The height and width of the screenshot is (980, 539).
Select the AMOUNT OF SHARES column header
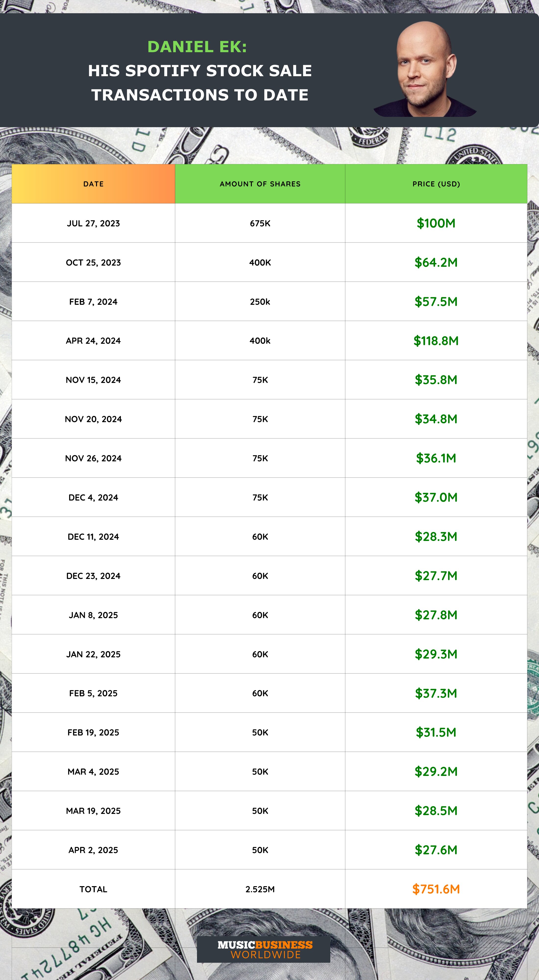click(260, 184)
